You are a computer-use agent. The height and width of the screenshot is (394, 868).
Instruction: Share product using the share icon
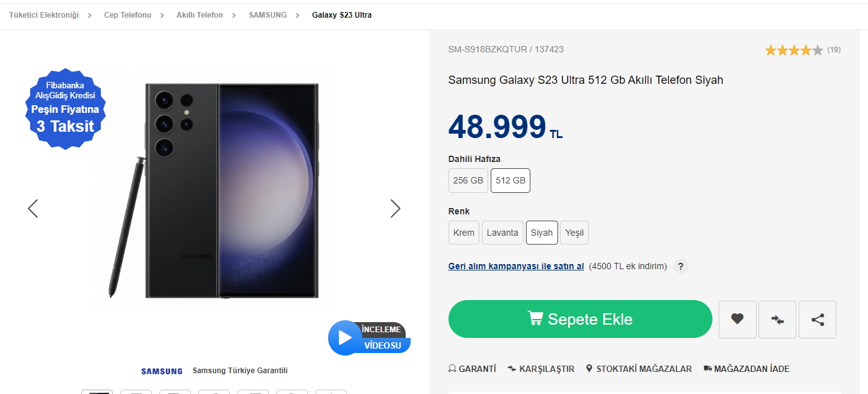[818, 319]
